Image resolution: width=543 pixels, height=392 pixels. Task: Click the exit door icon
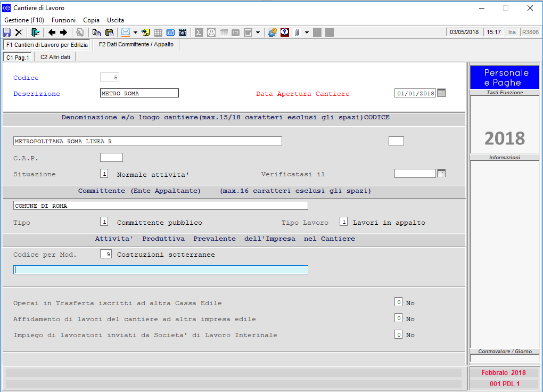[35, 32]
